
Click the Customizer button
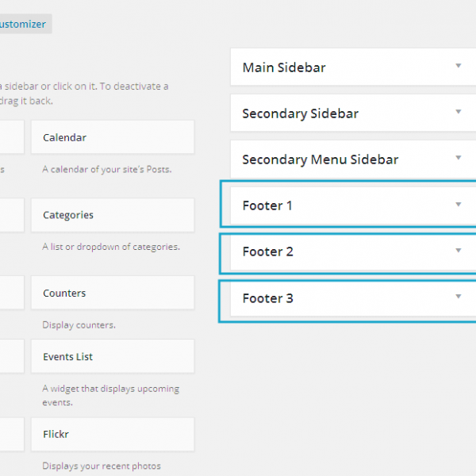[x=24, y=24]
